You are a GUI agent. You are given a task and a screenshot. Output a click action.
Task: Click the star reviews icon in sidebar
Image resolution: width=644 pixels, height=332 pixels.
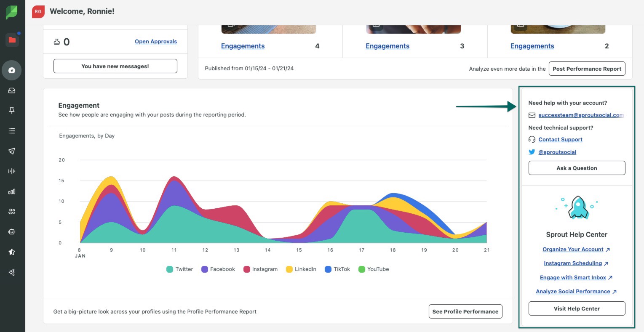(x=12, y=252)
